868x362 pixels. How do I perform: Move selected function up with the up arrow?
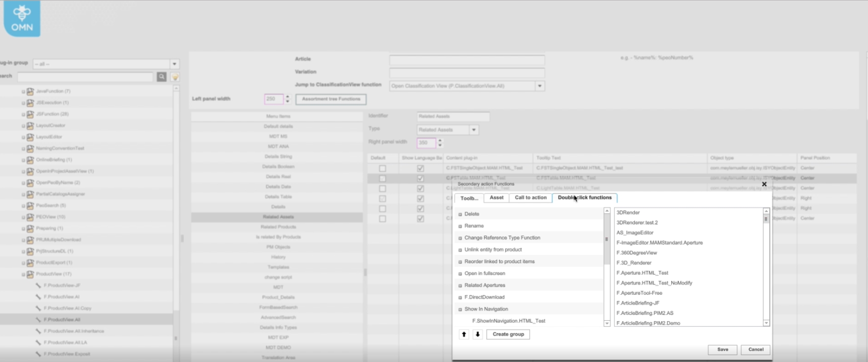click(464, 334)
